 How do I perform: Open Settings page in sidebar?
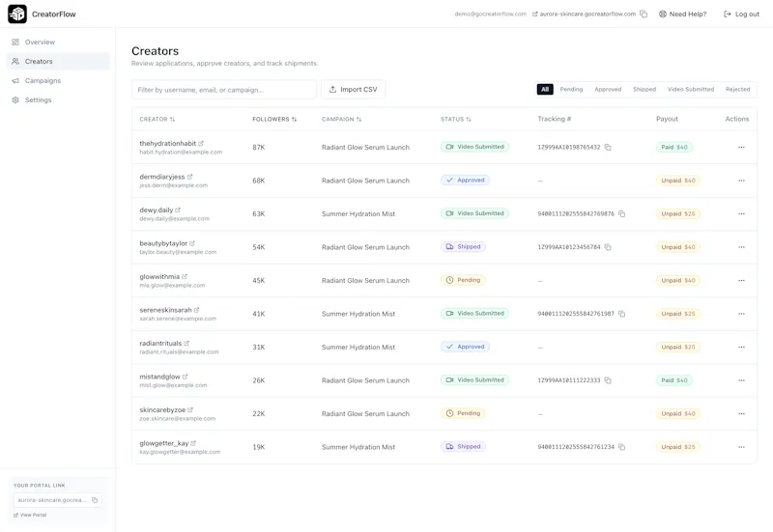(58, 99)
